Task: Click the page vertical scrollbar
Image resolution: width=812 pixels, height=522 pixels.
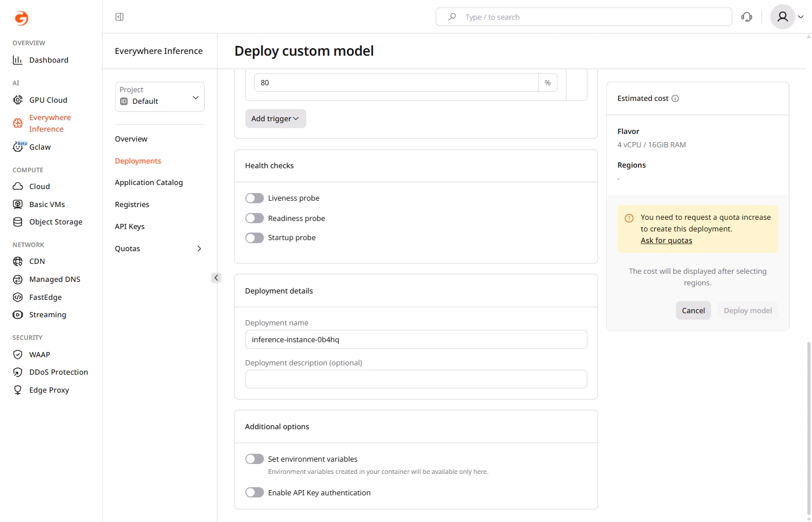Action: tap(809, 428)
